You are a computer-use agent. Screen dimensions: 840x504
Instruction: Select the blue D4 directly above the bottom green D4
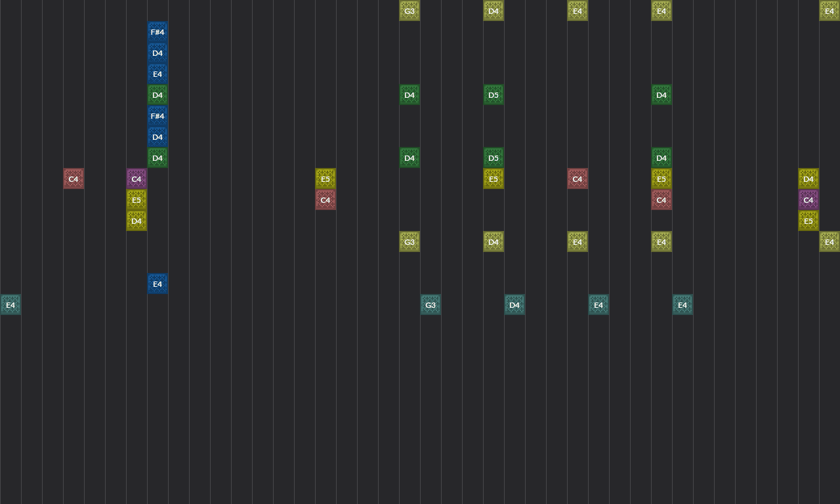(x=157, y=136)
